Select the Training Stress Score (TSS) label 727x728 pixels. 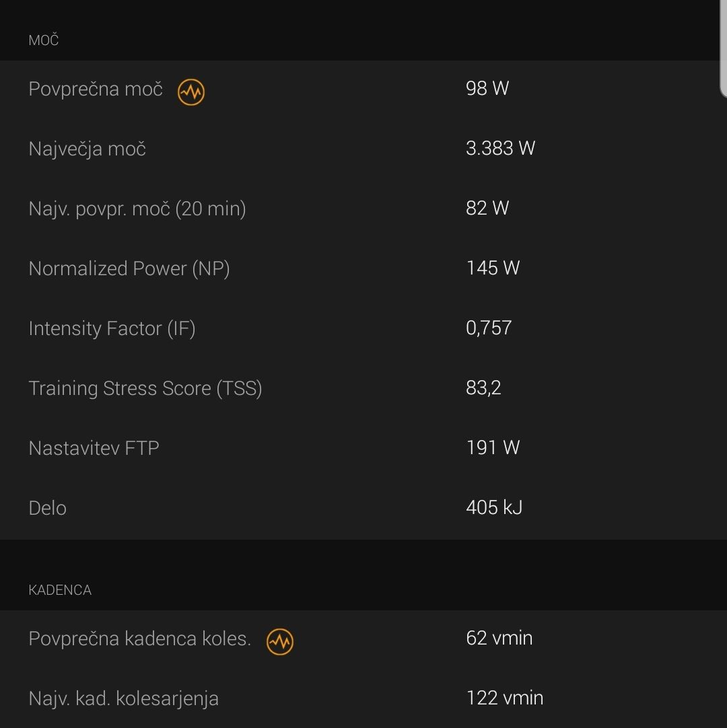tap(145, 388)
